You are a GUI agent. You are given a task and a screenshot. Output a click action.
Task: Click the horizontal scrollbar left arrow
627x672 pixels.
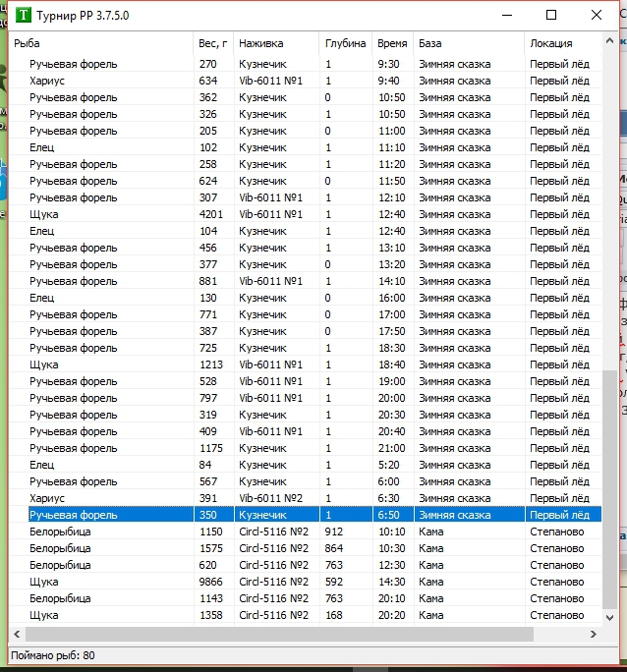tap(17, 634)
